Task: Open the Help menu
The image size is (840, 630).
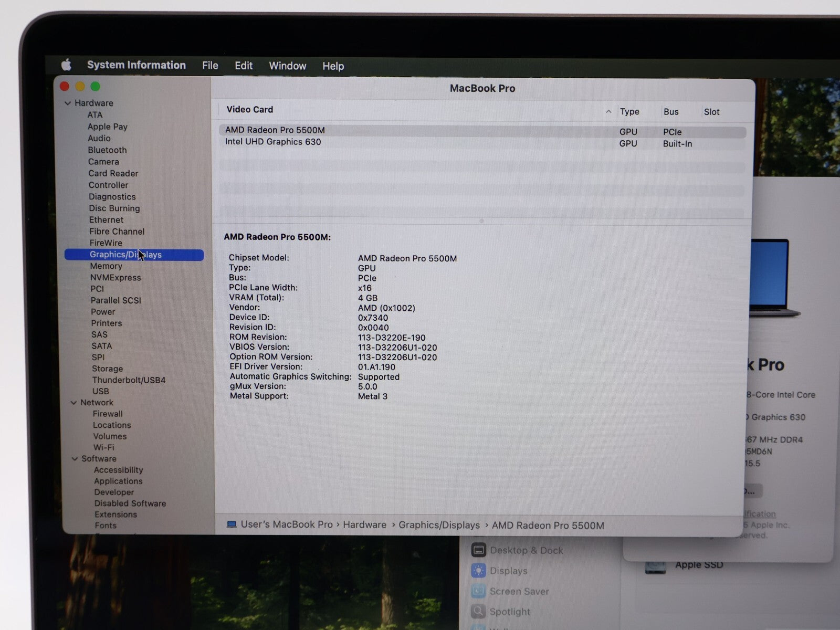Action: (x=333, y=66)
